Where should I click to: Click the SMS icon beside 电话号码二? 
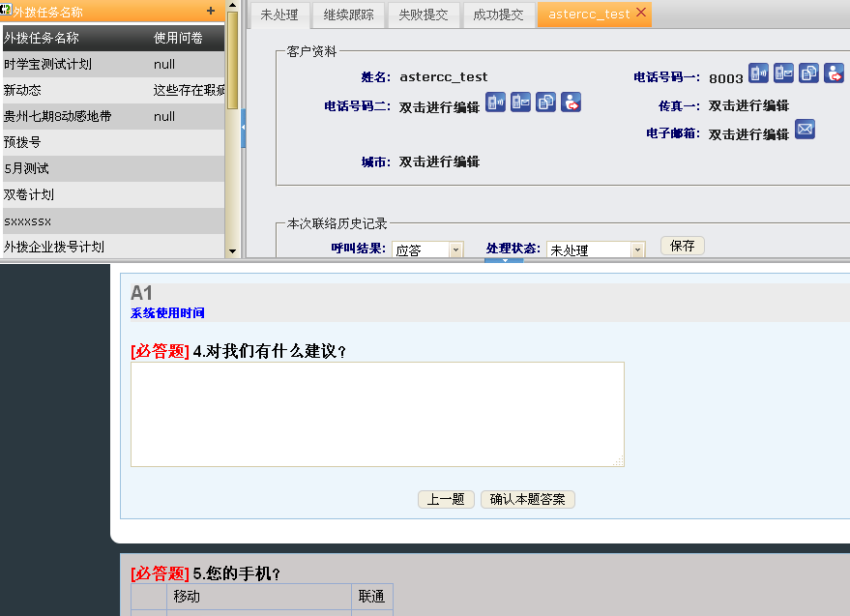click(x=520, y=103)
